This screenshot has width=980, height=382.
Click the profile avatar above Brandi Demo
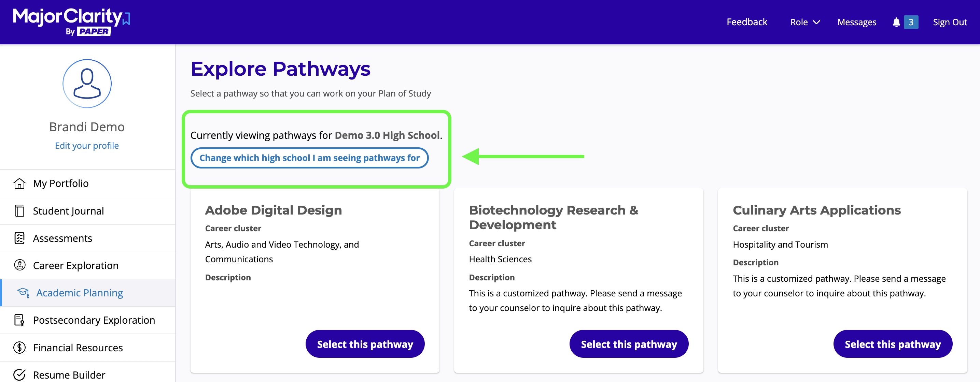(87, 83)
